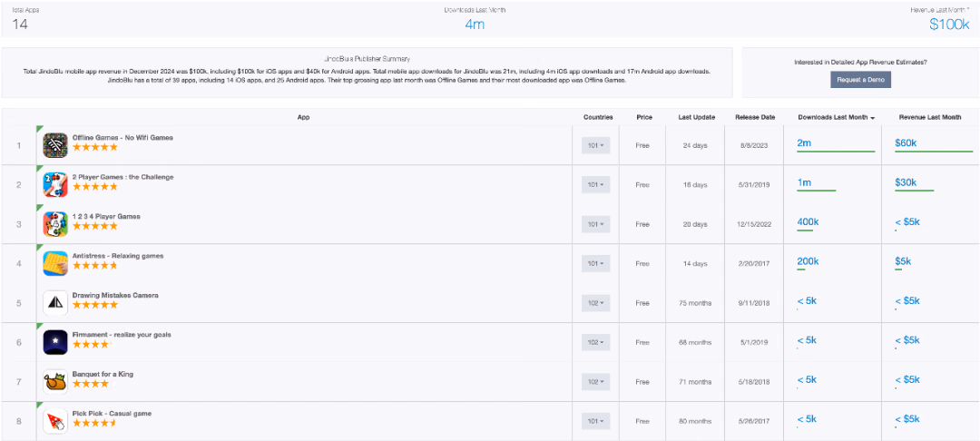
Task: Open the 2 Player Games app icon
Action: tap(55, 185)
